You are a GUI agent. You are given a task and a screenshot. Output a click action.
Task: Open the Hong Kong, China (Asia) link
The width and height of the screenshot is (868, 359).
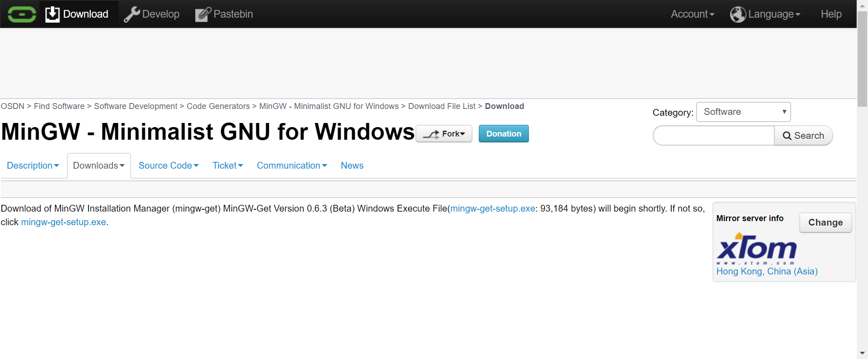point(767,271)
